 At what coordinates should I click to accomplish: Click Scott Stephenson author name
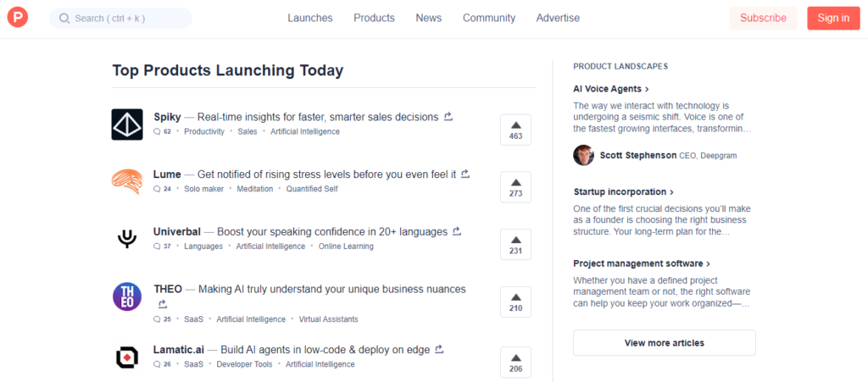click(638, 156)
